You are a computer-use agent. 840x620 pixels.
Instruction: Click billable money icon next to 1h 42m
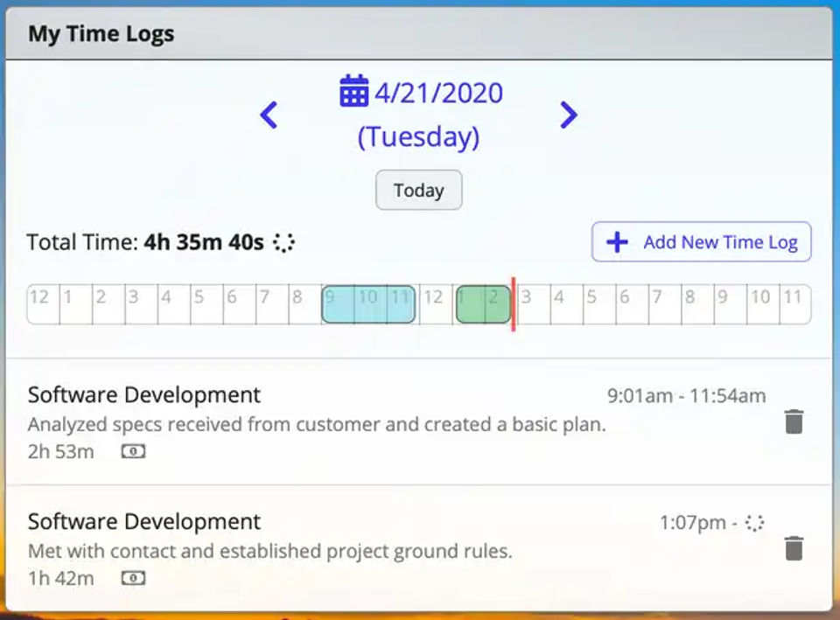[133, 578]
